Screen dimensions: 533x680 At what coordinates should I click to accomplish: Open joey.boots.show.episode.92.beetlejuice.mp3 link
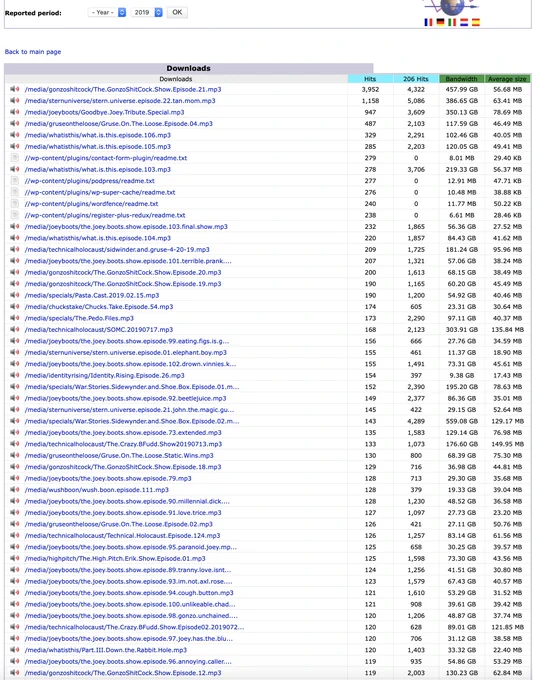click(x=125, y=399)
